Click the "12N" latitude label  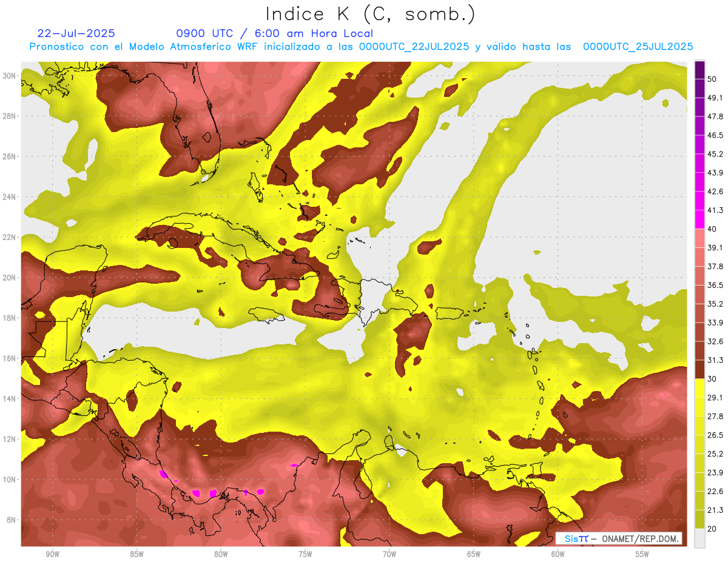pyautogui.click(x=10, y=439)
